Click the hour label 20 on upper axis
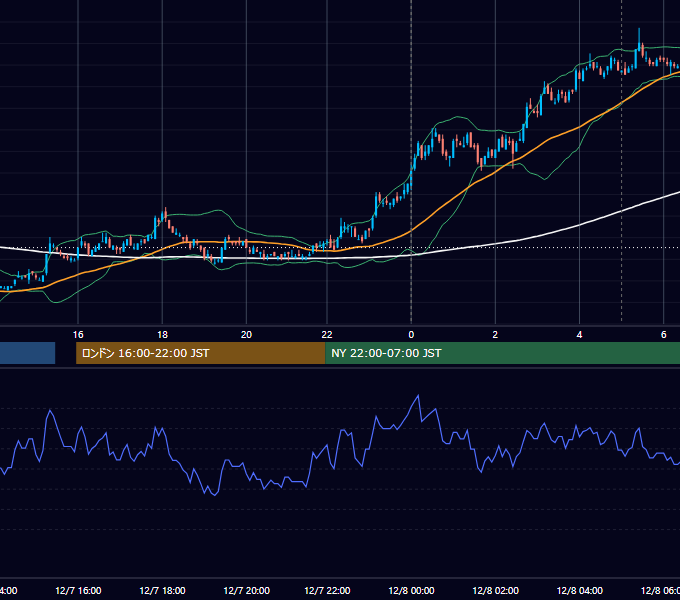Viewport: 680px width, 600px height. point(246,335)
